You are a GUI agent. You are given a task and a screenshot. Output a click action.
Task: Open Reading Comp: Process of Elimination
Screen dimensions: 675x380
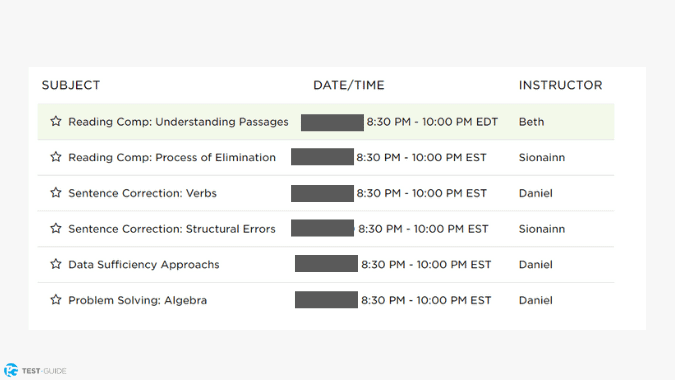pyautogui.click(x=172, y=158)
